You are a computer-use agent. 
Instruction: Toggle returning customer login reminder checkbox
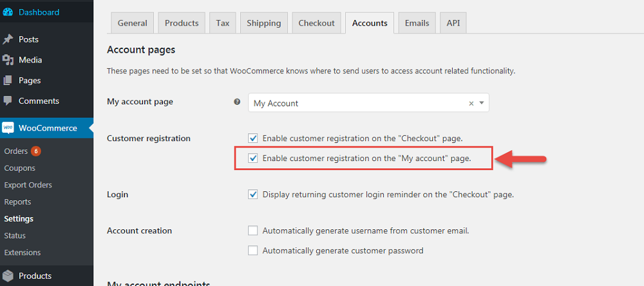pyautogui.click(x=253, y=195)
